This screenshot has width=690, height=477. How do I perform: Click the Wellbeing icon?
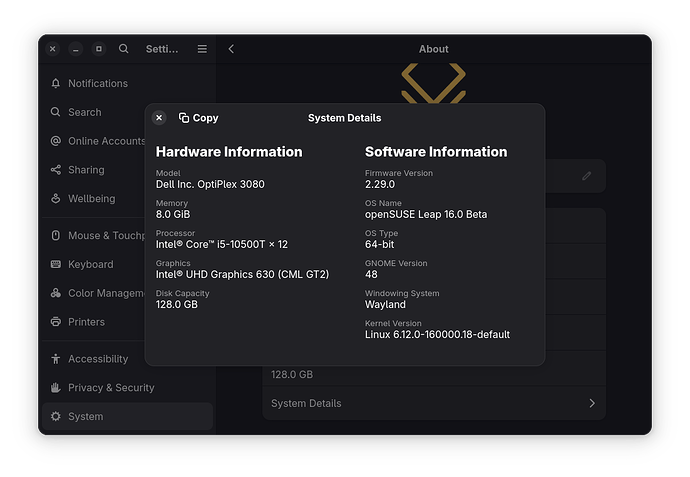[x=55, y=198]
